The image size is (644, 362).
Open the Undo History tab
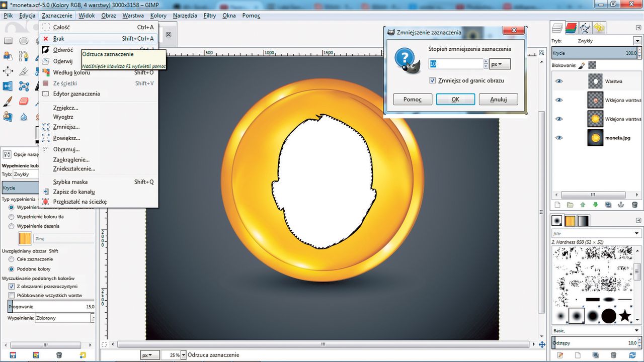pos(599,28)
